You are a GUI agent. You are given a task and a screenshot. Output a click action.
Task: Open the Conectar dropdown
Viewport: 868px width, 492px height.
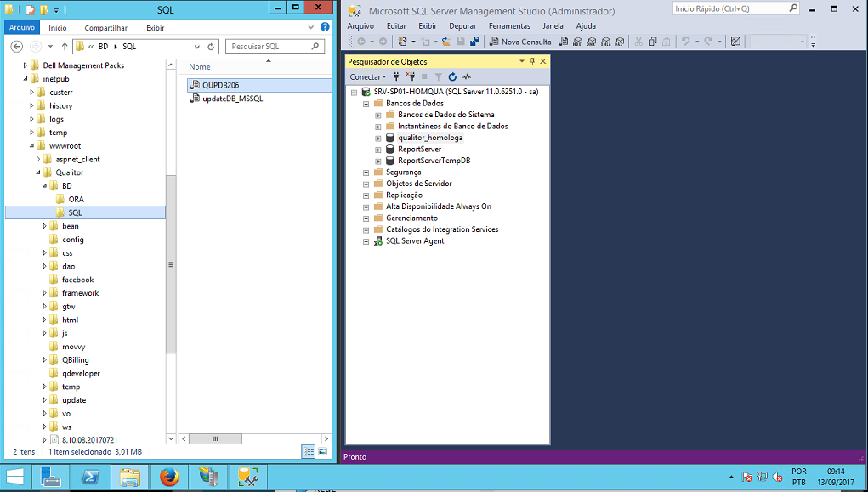pyautogui.click(x=367, y=77)
